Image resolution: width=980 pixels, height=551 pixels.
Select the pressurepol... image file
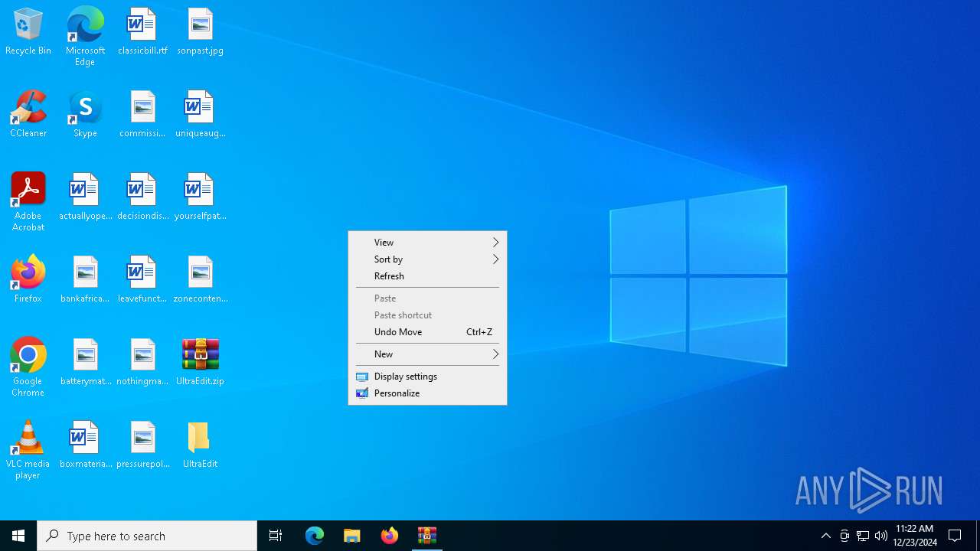tap(142, 445)
